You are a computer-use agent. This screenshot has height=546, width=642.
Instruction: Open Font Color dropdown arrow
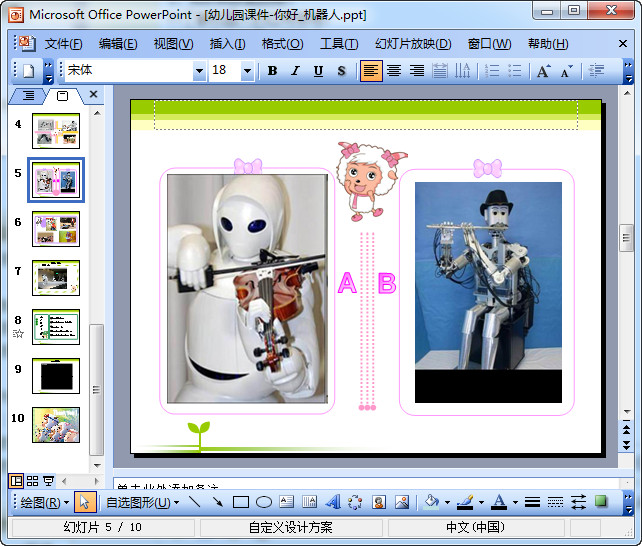click(515, 503)
